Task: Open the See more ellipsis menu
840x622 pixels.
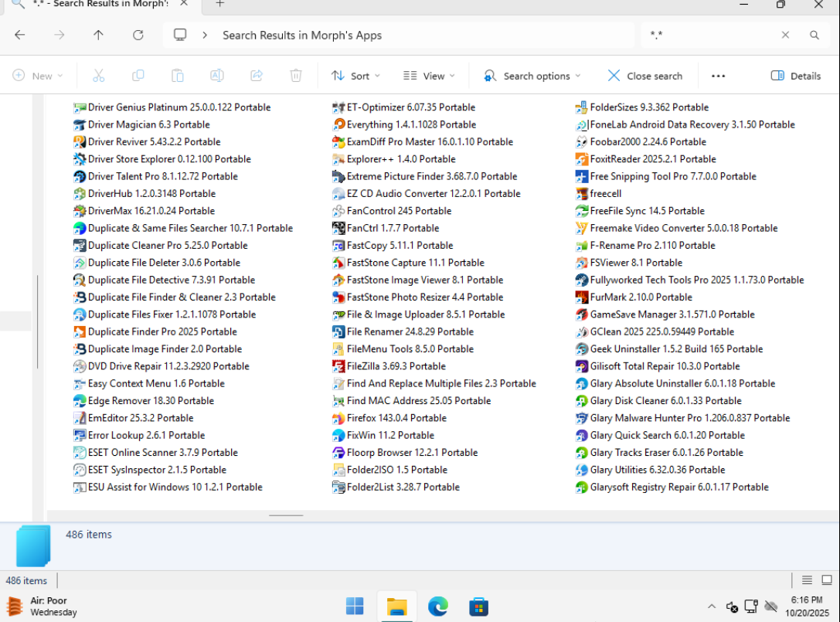Action: pos(718,76)
